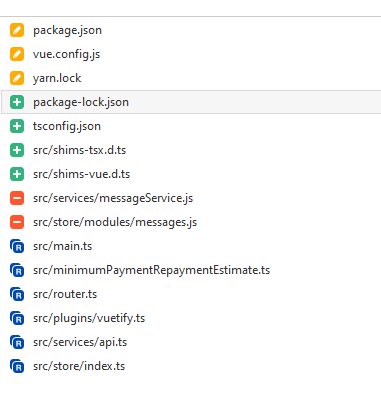Image resolution: width=381 pixels, height=398 pixels.
Task: Open src/store/index.ts file
Action: point(79,366)
